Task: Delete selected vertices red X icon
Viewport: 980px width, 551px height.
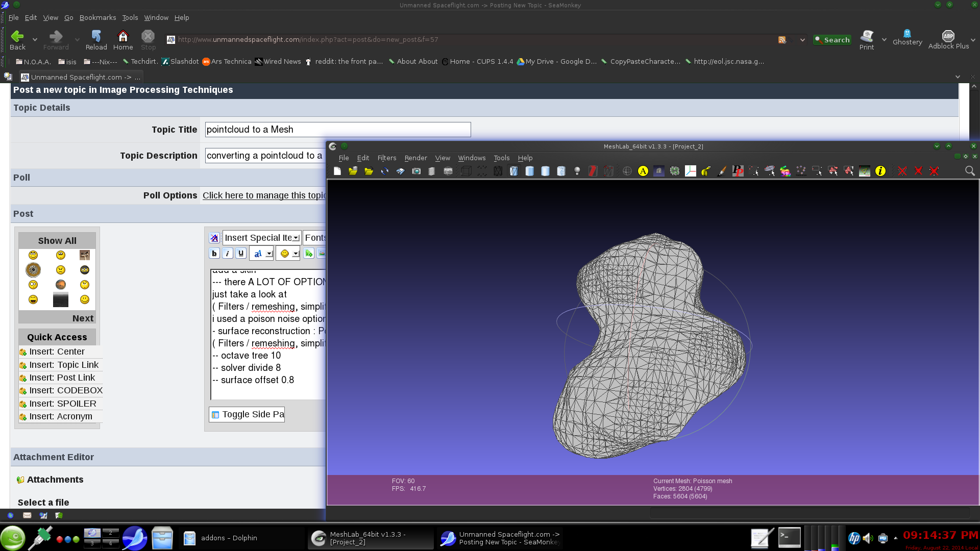Action: [x=902, y=171]
